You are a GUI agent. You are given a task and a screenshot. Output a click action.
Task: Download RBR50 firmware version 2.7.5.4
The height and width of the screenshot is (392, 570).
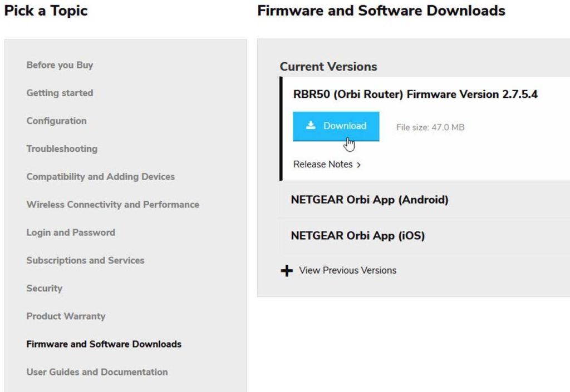(336, 126)
